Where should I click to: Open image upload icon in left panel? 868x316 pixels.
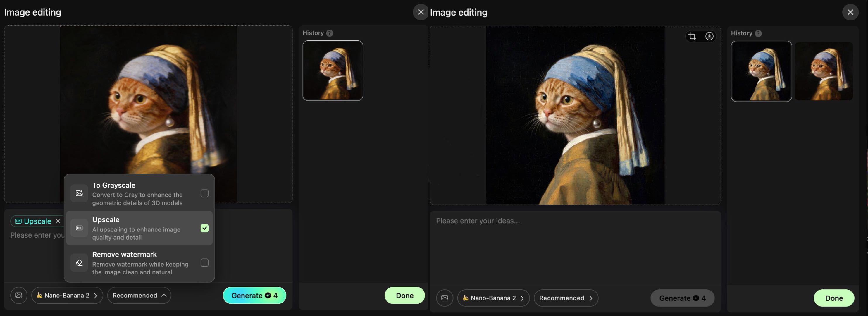coord(18,295)
